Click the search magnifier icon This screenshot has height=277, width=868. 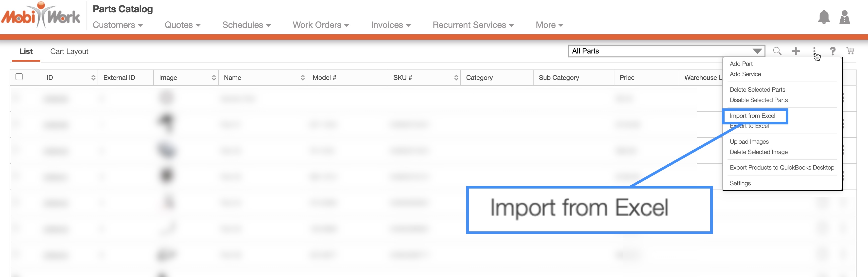click(x=777, y=51)
